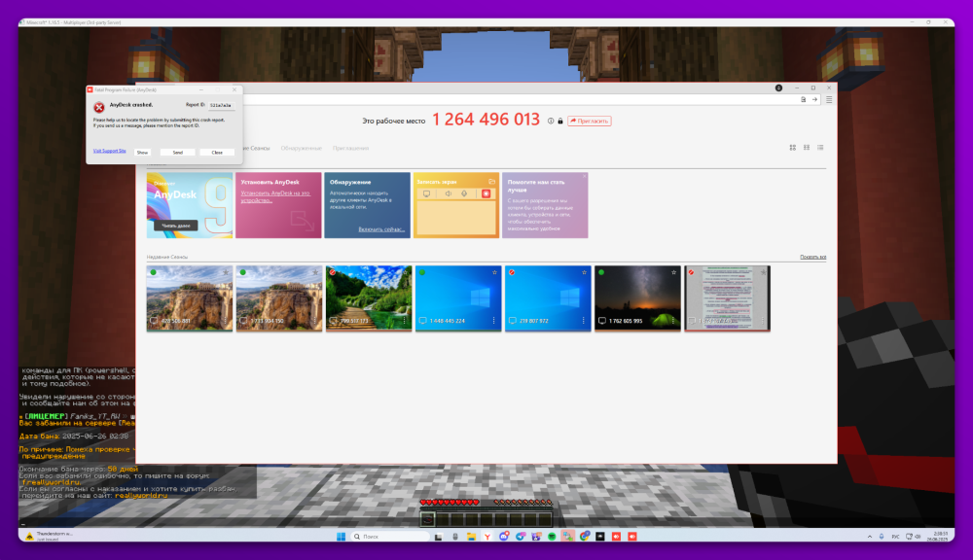Favorite the 219 807 972 session star
This screenshot has width=973, height=560.
coord(584,272)
